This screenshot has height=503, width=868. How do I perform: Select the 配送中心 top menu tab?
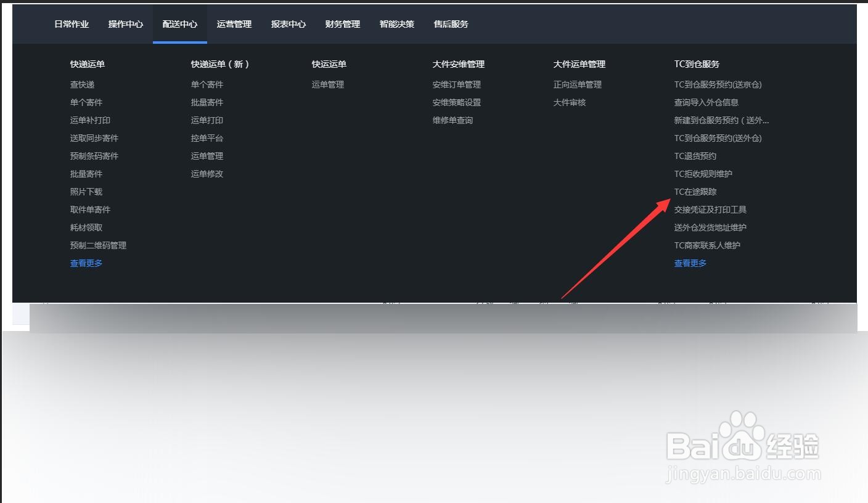click(180, 24)
